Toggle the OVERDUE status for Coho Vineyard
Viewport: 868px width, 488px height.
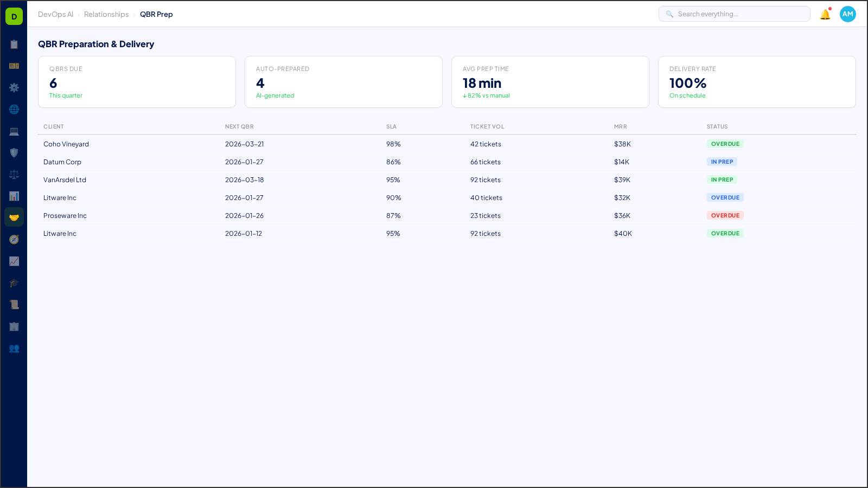[x=725, y=144]
